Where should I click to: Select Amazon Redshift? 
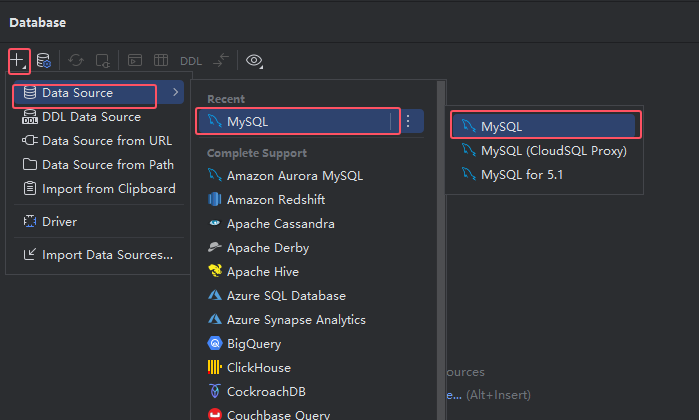point(311,200)
